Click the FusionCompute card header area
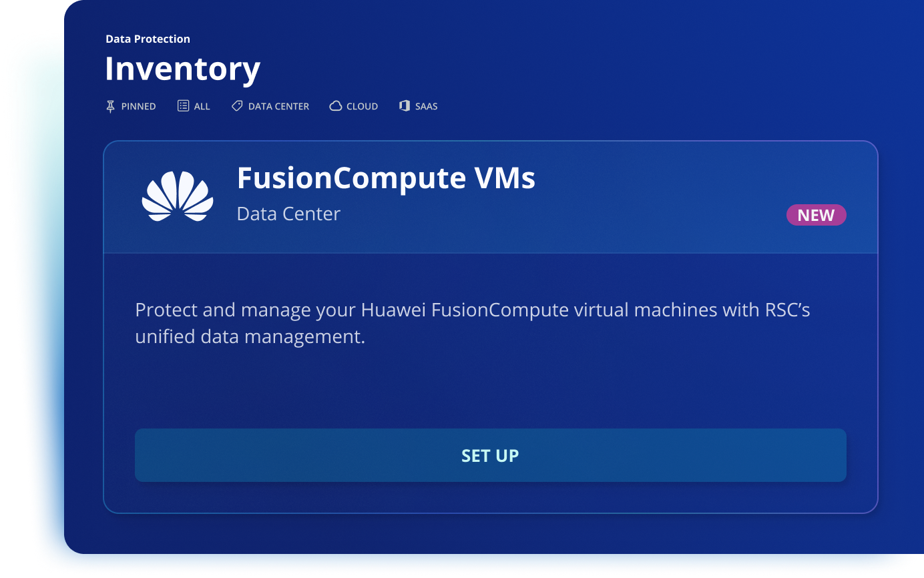This screenshot has width=924, height=578. click(x=491, y=198)
